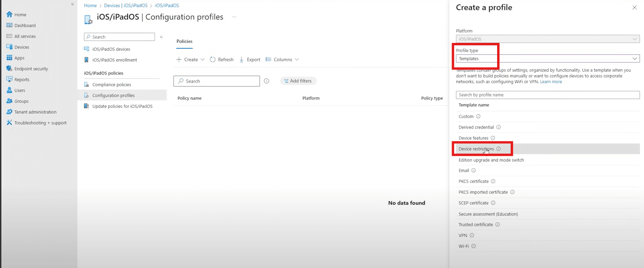
Task: Click the Home icon in left navigation
Action: [x=9, y=14]
